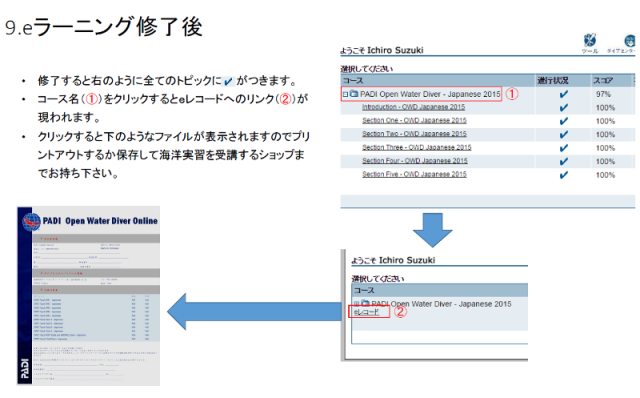Click folder icon beside PADI Open Water Diver in upper list
640x398 pixels.
tap(353, 94)
